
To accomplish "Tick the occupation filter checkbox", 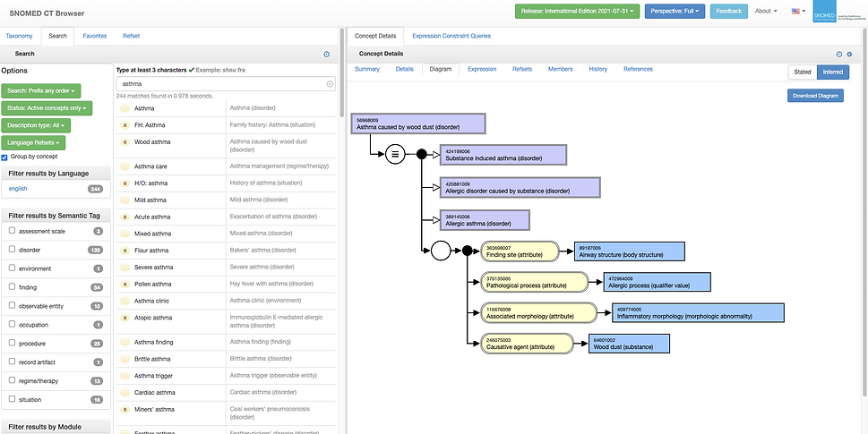I will (x=13, y=325).
